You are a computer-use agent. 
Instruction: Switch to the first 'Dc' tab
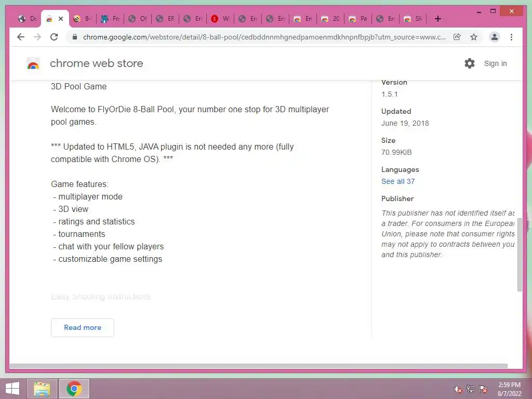pos(28,19)
